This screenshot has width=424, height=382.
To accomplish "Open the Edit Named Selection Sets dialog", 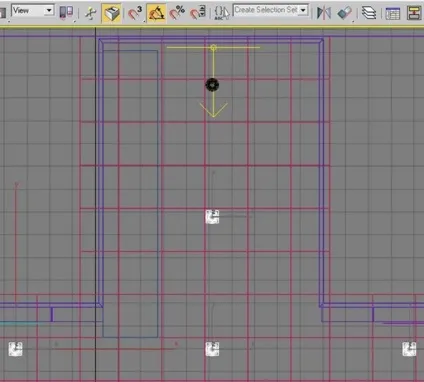I will pyautogui.click(x=222, y=13).
